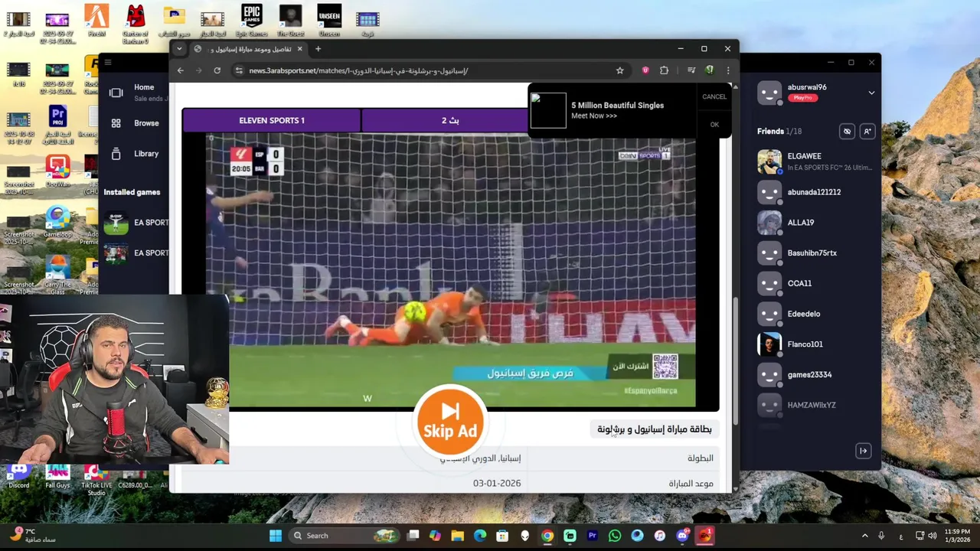
Task: Open WhatsApp from taskbar
Action: click(x=615, y=536)
